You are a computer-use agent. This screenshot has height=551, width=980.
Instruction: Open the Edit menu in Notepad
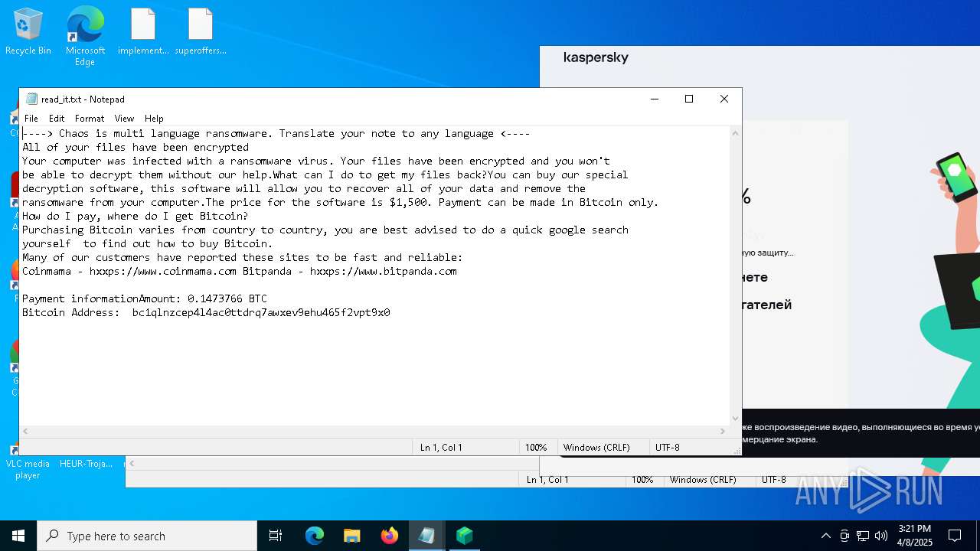(57, 119)
